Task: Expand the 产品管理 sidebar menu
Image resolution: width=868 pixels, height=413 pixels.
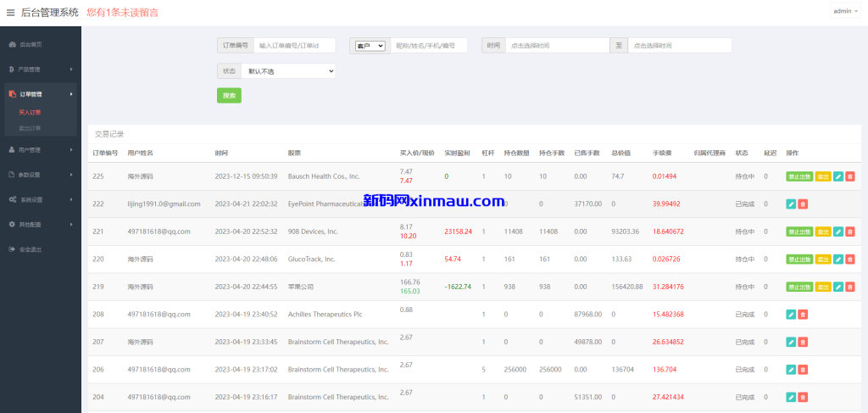Action: [41, 70]
